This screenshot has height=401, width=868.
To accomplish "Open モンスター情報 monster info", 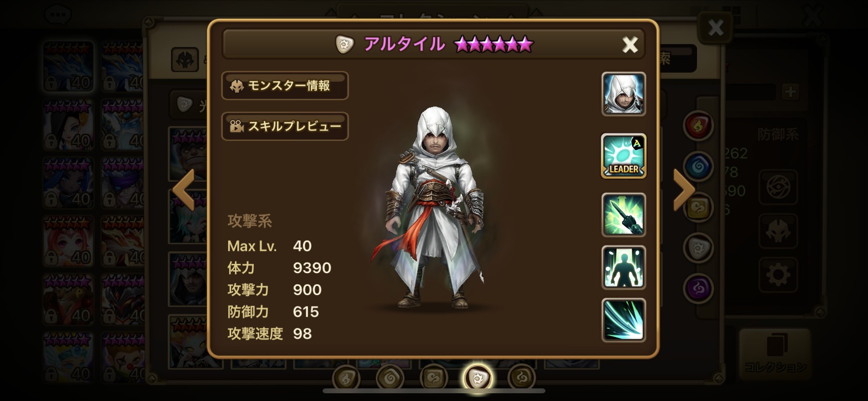I will pyautogui.click(x=285, y=86).
